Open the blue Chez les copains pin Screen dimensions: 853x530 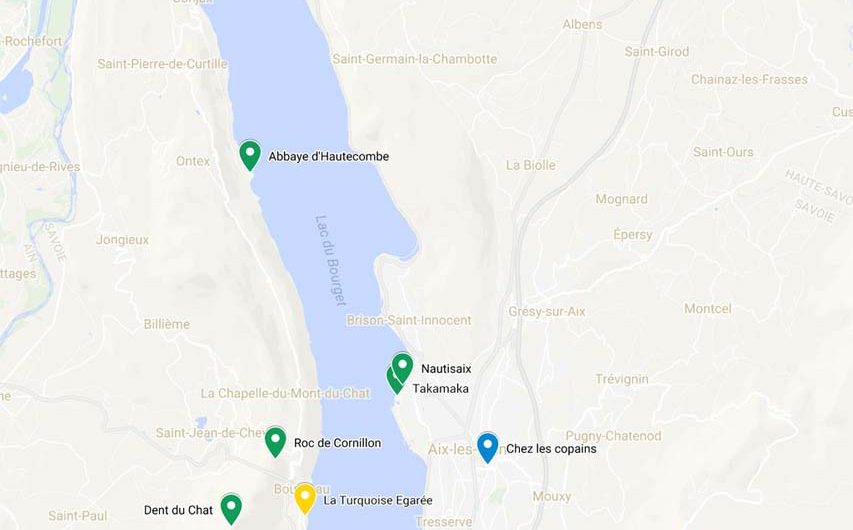tap(487, 448)
